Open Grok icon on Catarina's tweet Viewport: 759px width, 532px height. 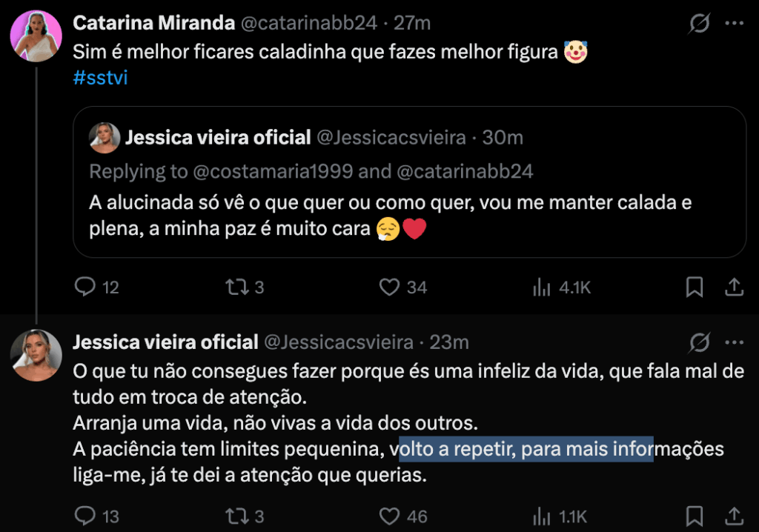(699, 24)
